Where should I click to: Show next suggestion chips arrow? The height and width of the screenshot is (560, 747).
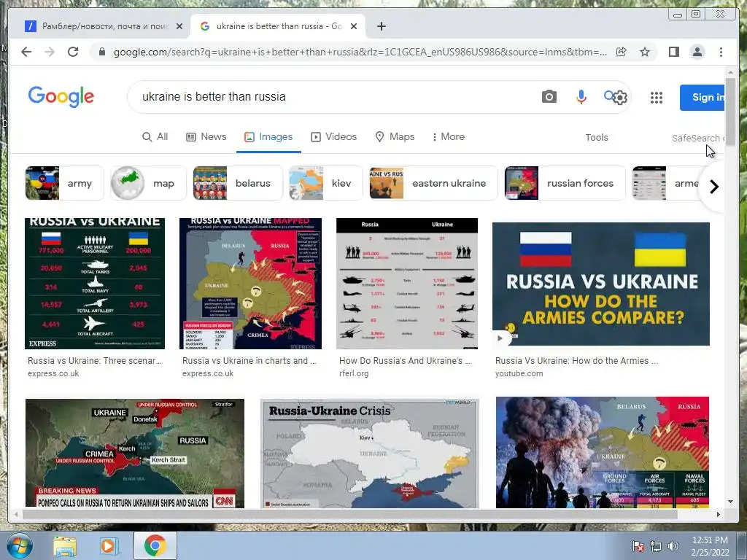pyautogui.click(x=713, y=187)
